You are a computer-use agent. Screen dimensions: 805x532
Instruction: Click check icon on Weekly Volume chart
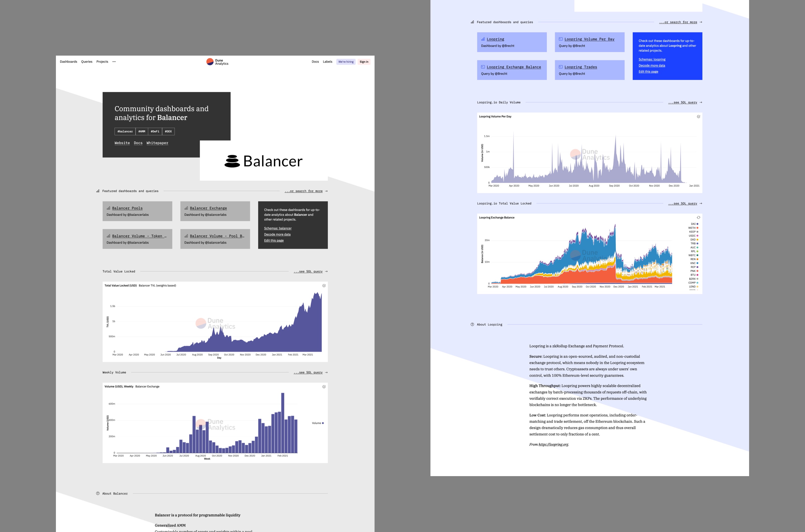[324, 387]
